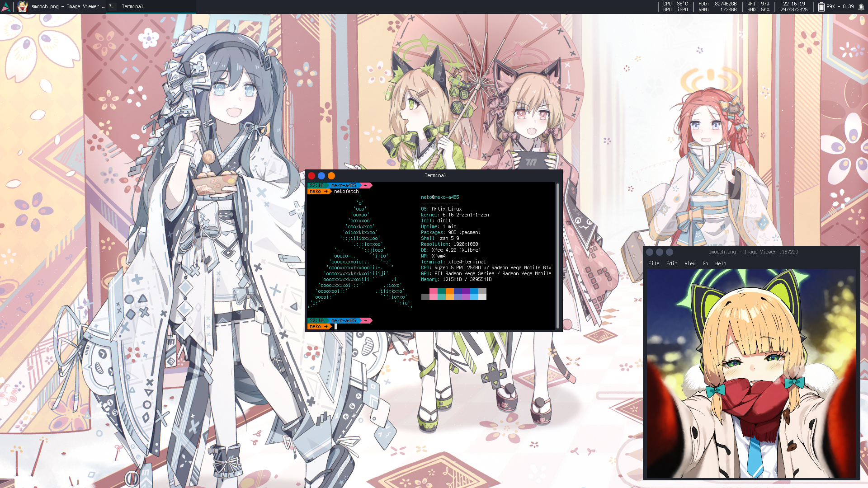This screenshot has width=868, height=488.
Task: Click the blue button on Terminal title bar
Action: coord(321,176)
